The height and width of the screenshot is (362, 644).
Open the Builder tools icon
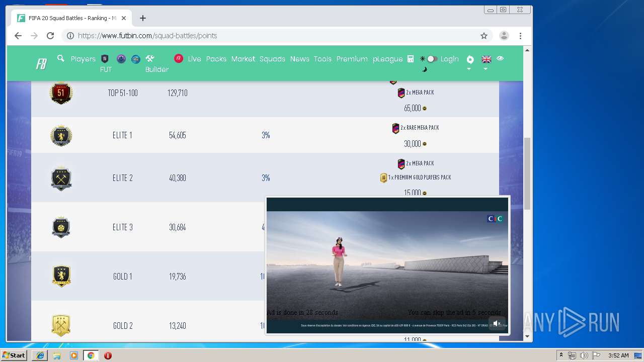tap(149, 58)
